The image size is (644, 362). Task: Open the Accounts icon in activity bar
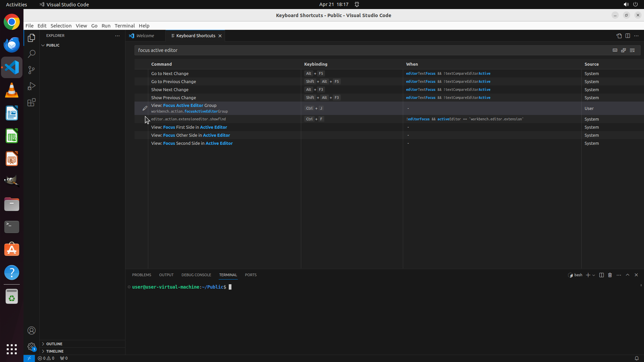click(x=32, y=330)
